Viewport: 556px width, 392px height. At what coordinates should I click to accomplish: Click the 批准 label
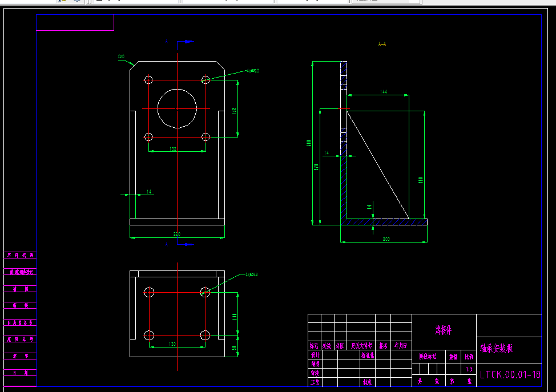tap(368, 382)
